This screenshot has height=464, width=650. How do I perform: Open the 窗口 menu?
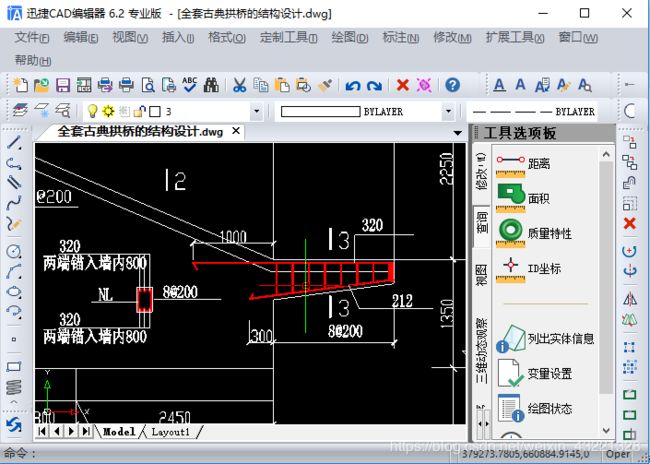578,38
